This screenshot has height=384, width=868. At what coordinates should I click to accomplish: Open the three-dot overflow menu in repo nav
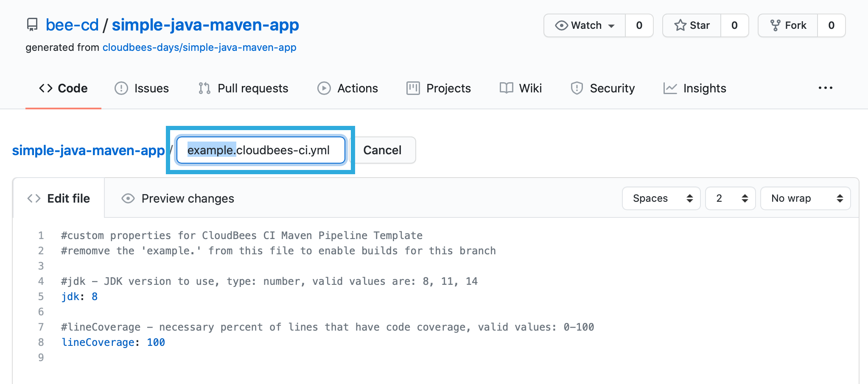(825, 88)
